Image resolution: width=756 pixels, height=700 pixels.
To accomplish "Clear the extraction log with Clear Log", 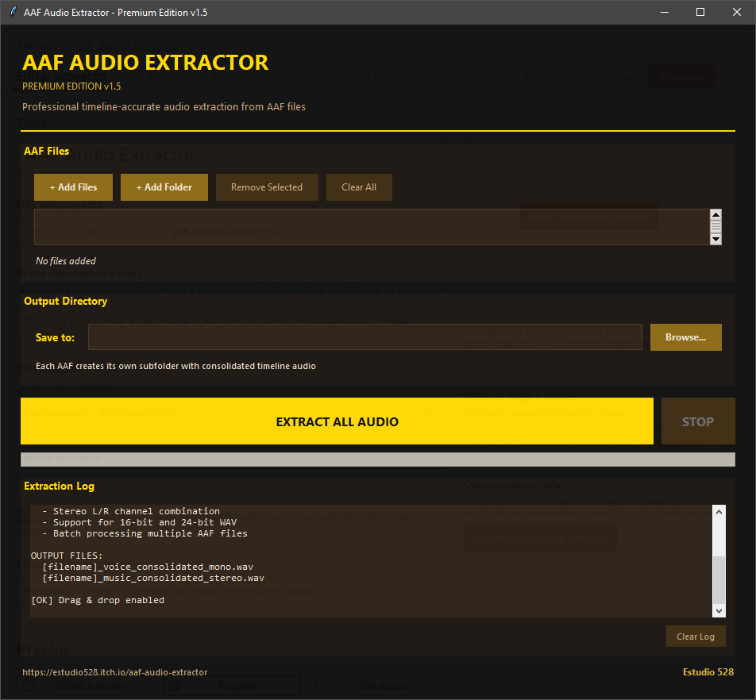I will (x=696, y=637).
